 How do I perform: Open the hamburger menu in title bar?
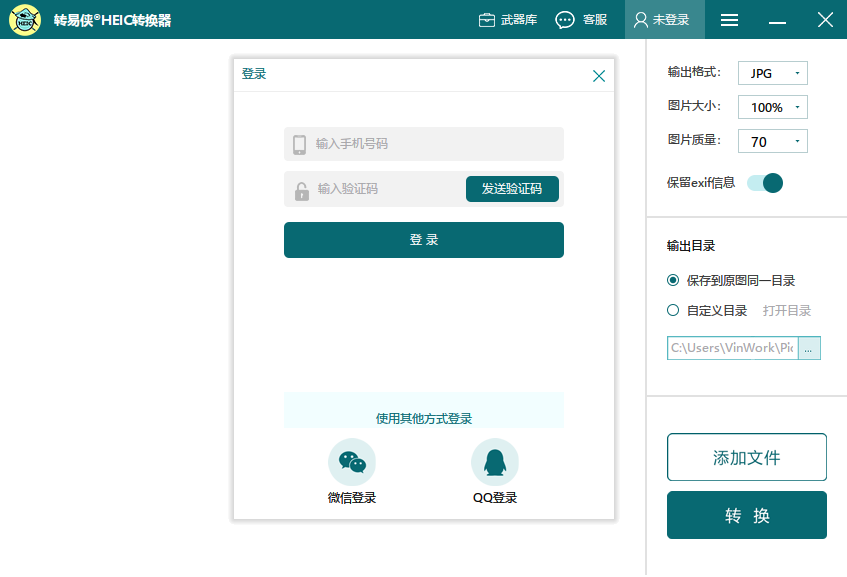[x=730, y=20]
